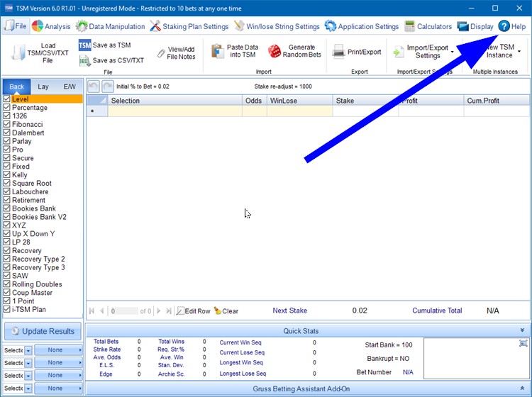Expand the Import/Export Settings dropdown
This screenshot has width=532, height=397.
point(452,52)
